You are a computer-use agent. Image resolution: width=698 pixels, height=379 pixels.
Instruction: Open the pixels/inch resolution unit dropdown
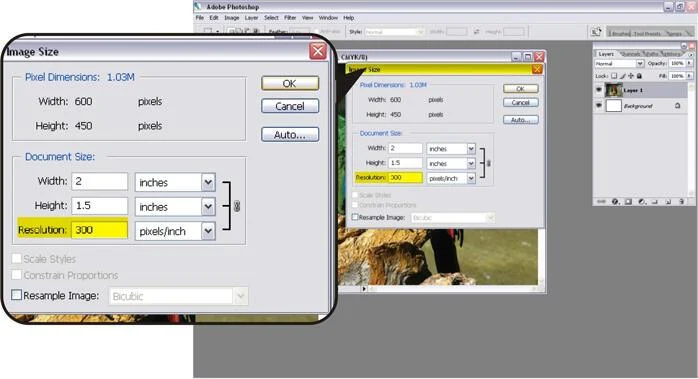click(x=175, y=231)
